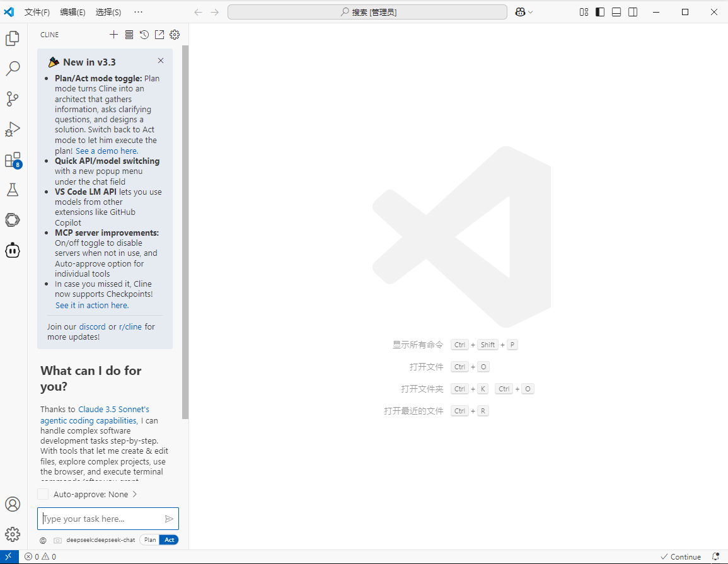Open the r/cline link
728x564 pixels.
click(130, 327)
